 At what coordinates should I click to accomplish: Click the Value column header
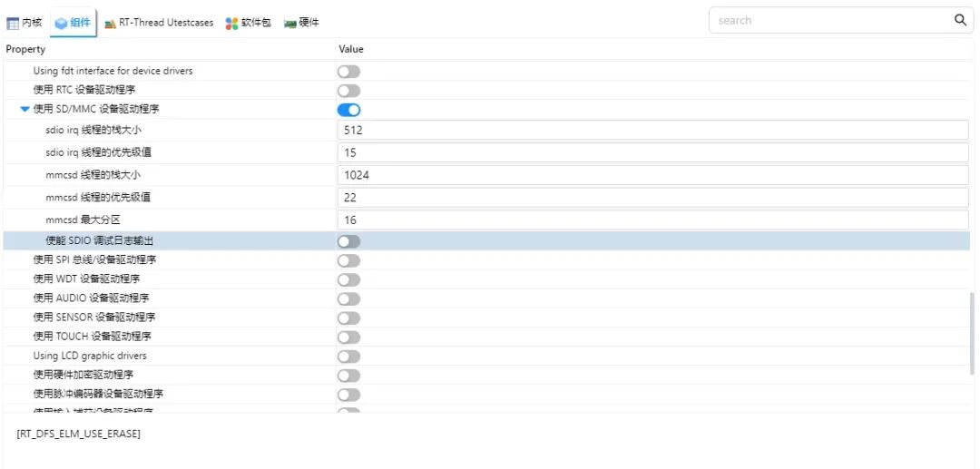coord(351,49)
